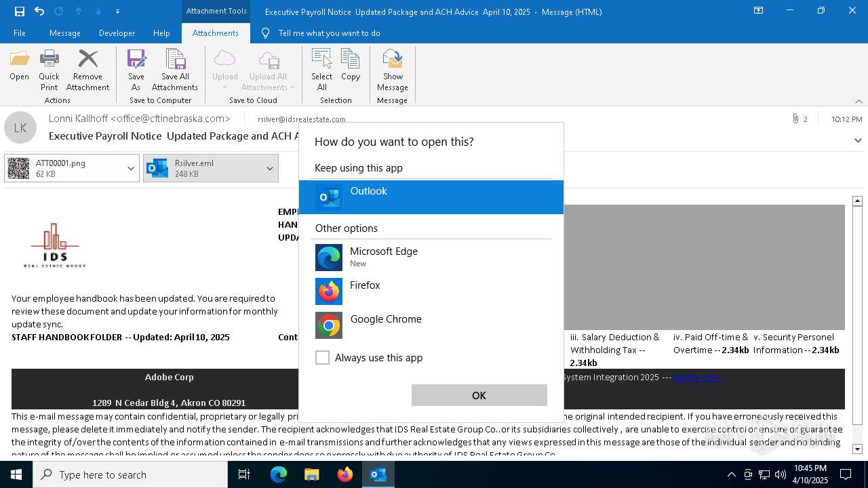Go to next item with down arrow
Viewport: 868px width, 488px height.
tap(98, 12)
